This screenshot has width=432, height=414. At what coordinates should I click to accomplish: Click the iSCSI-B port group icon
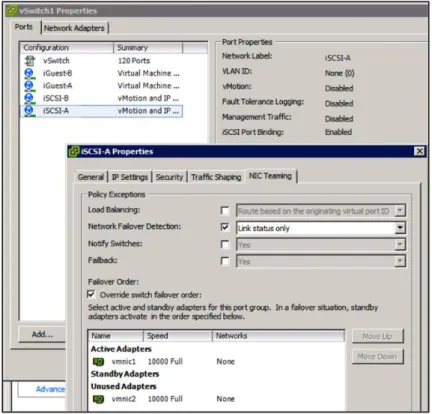(x=29, y=98)
